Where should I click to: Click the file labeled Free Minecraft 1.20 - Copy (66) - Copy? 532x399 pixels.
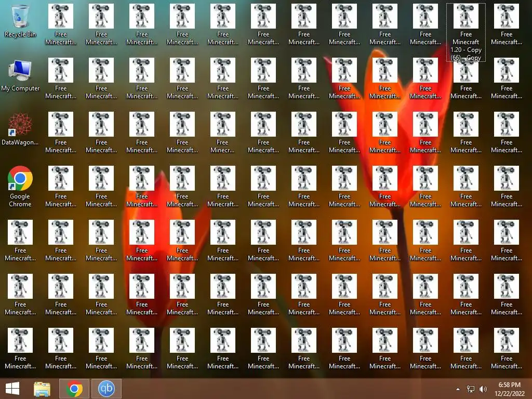pyautogui.click(x=466, y=32)
